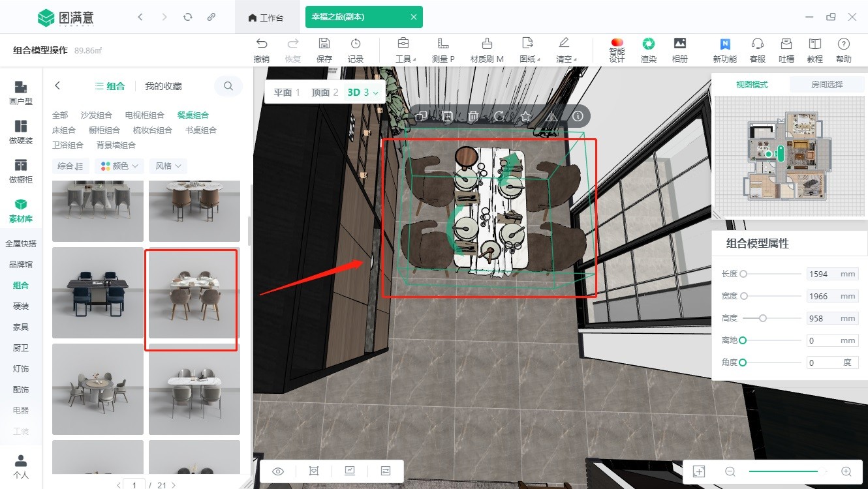Select the 沙发组合 category
Screen dimensions: 868x489
coord(97,115)
